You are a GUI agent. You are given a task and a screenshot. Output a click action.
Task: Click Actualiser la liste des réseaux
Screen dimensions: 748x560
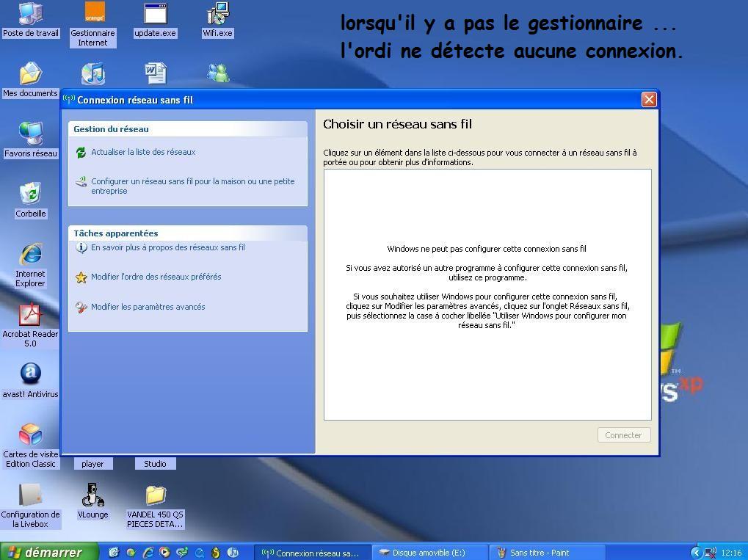(x=143, y=152)
